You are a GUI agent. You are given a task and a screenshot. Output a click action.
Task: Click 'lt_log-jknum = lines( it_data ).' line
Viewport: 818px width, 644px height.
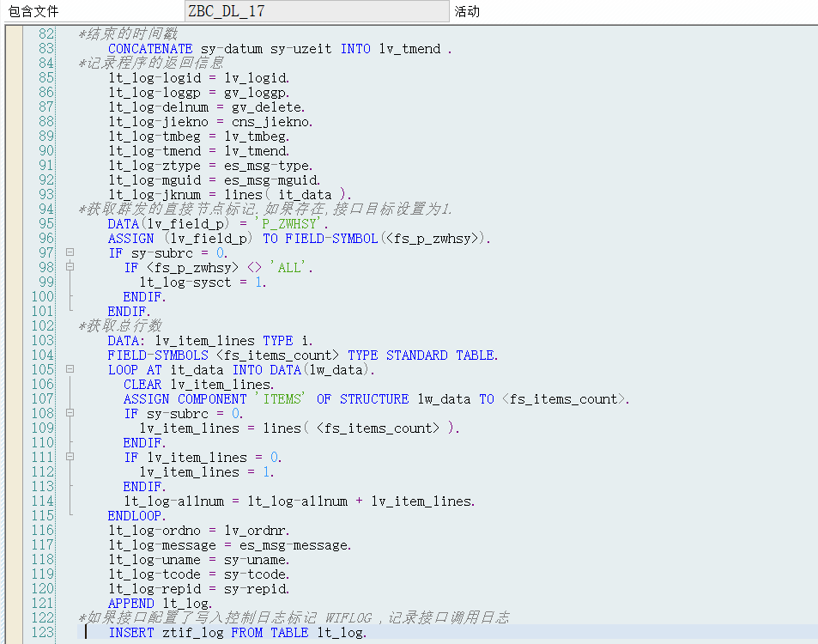229,195
